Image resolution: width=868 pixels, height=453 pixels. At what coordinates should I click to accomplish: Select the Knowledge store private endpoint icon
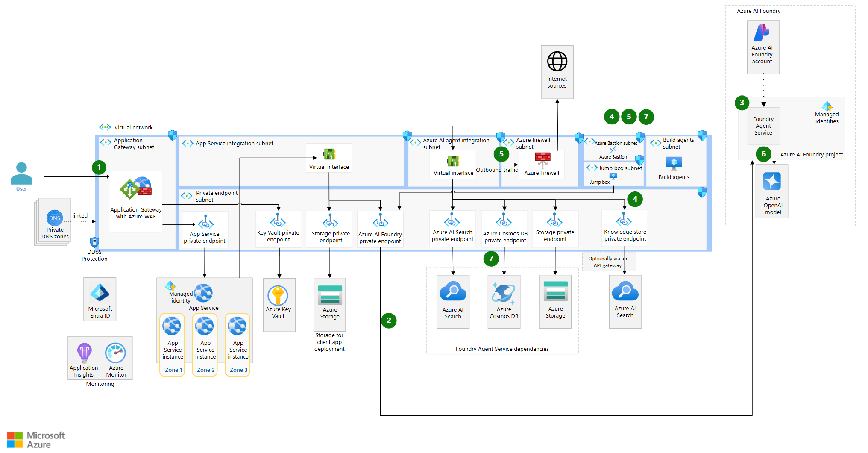[x=624, y=220]
